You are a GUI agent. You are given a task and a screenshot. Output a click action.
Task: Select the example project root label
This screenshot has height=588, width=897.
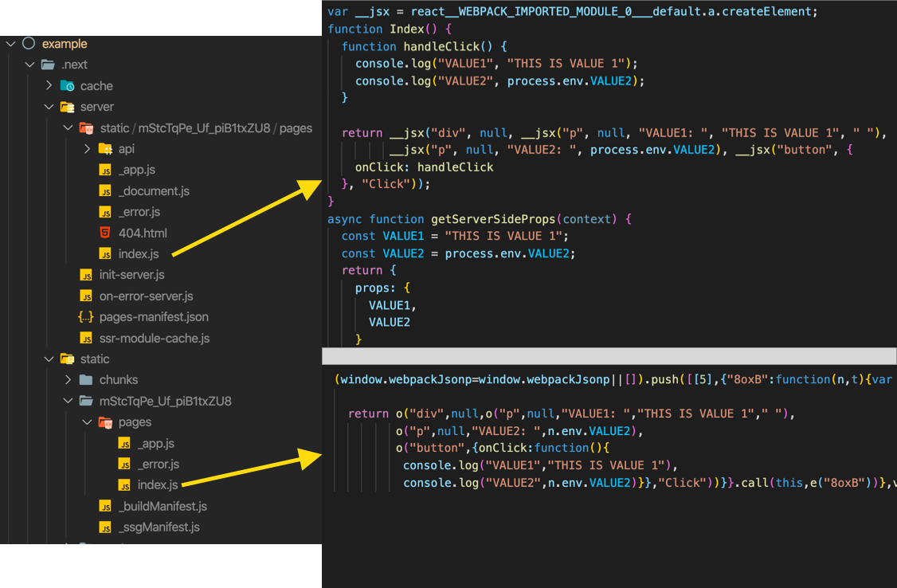click(65, 44)
